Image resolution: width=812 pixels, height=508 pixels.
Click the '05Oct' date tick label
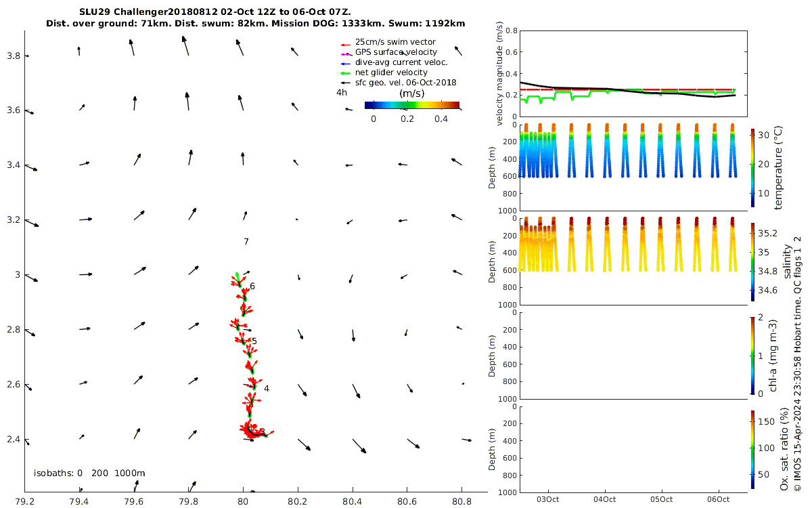pos(662,500)
